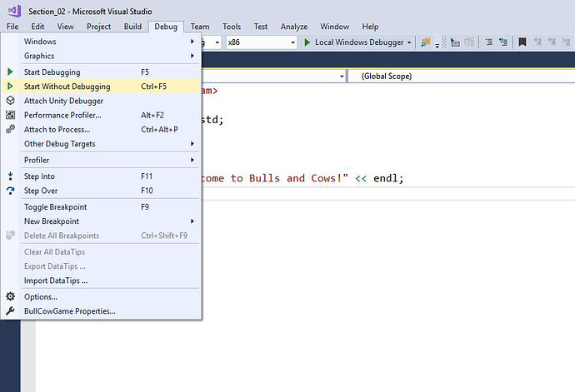575x392 pixels.
Task: Open the File menu
Action: coord(12,27)
